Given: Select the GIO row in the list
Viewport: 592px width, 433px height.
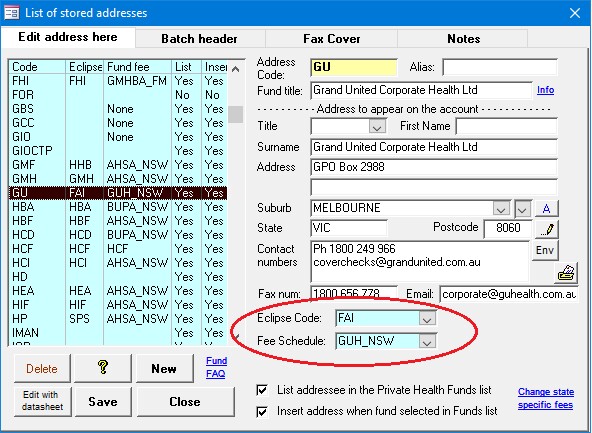Looking at the screenshot, I should coord(118,137).
